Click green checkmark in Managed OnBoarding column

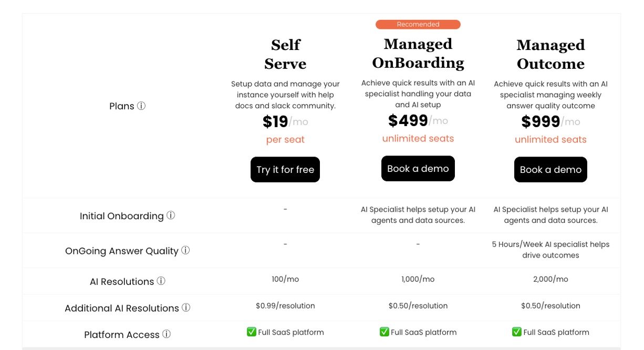pyautogui.click(x=384, y=332)
